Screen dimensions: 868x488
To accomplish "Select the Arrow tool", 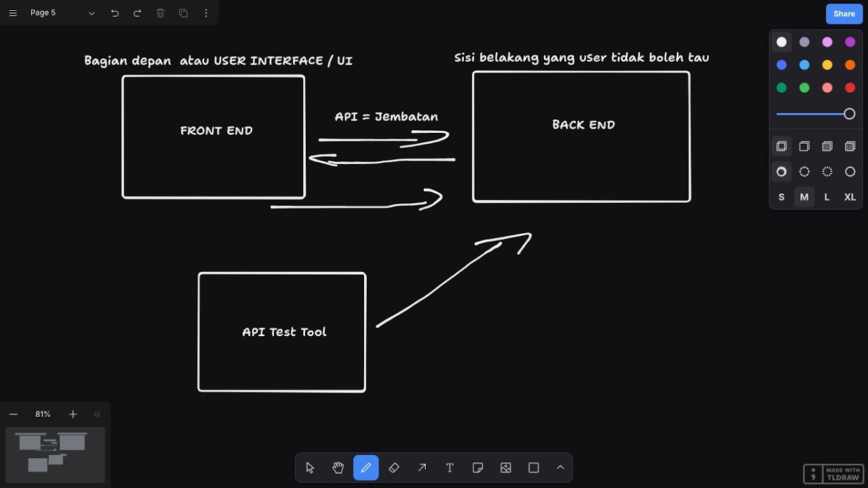I will click(422, 468).
